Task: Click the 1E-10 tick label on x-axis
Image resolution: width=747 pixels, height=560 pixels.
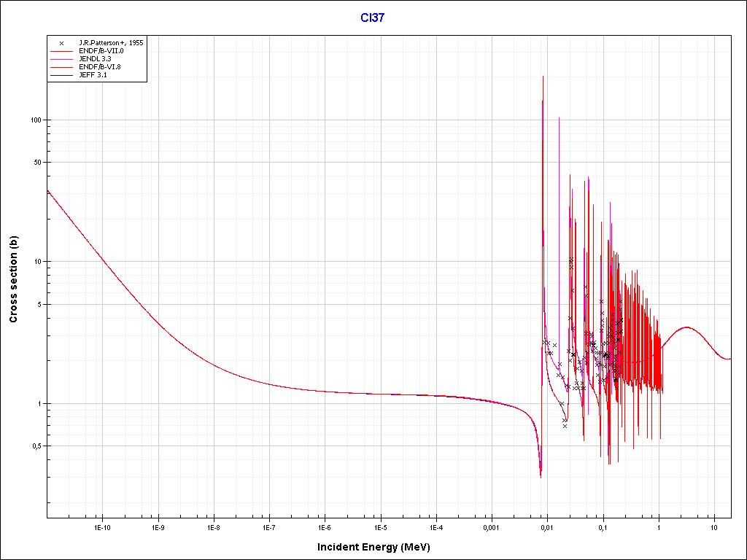Action: tap(102, 527)
